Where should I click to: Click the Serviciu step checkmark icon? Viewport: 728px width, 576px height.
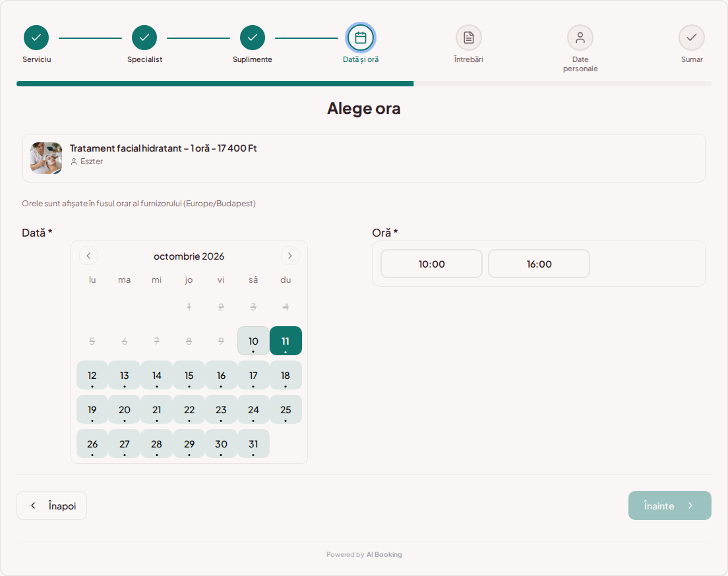point(36,38)
